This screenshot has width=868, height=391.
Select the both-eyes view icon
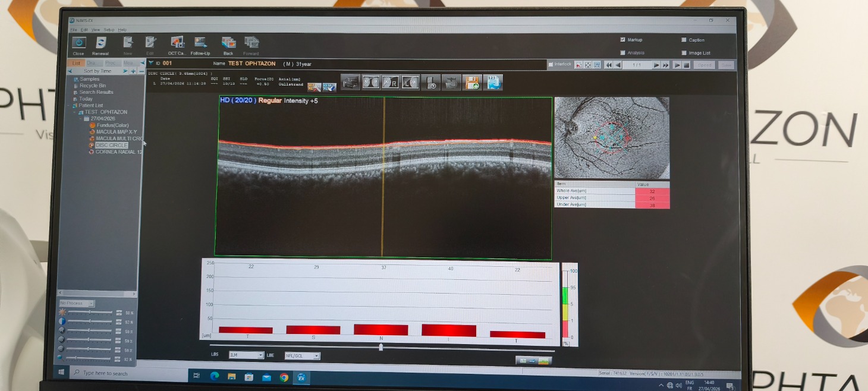coord(371,82)
